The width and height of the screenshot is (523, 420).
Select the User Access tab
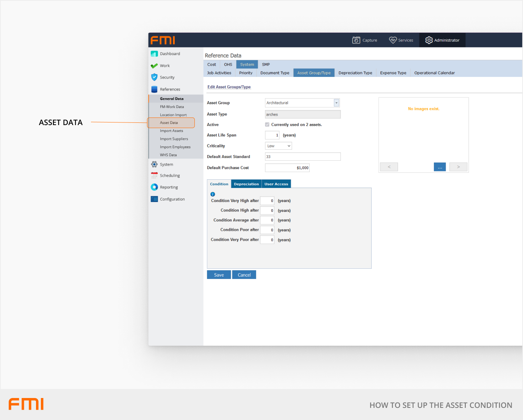click(x=276, y=184)
